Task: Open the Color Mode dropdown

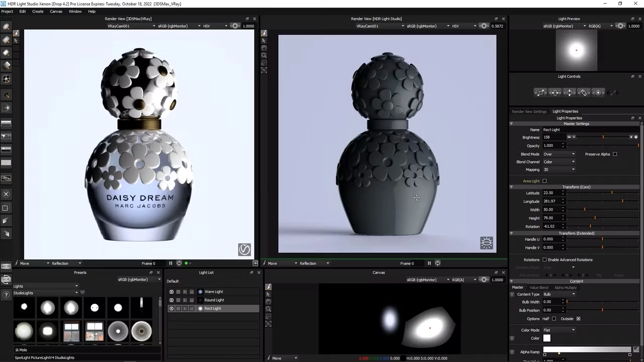Action: click(x=559, y=330)
